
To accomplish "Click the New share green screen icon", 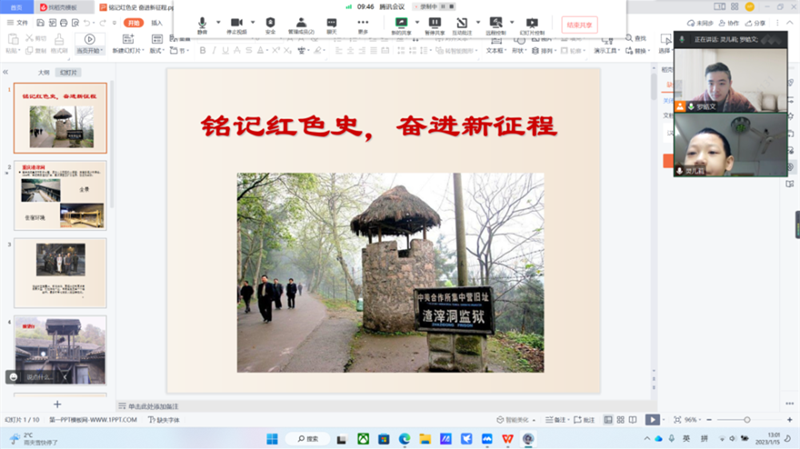I will pyautogui.click(x=402, y=25).
